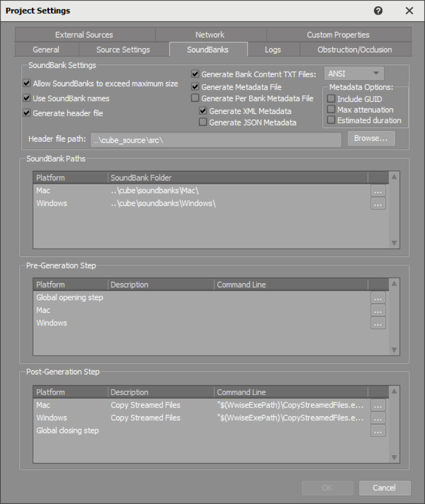Click ellipsis for Windows post-generation step

[378, 418]
